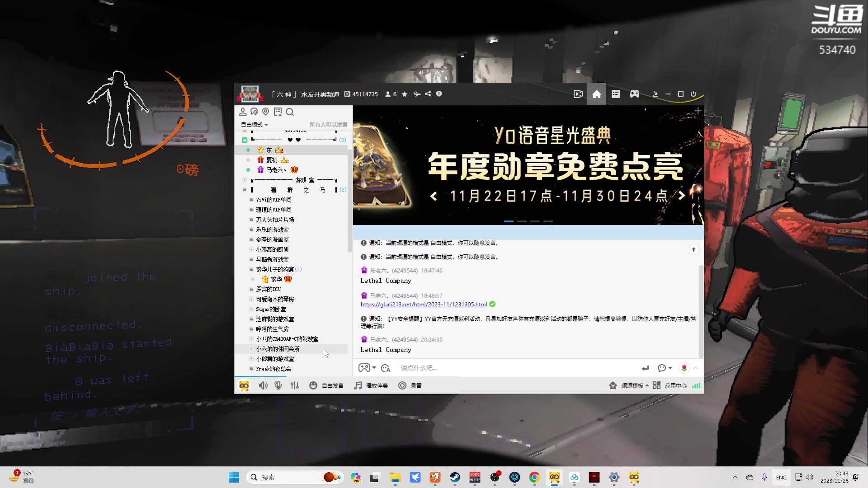Select user 繁华 in the list
The height and width of the screenshot is (488, 868).
point(276,279)
